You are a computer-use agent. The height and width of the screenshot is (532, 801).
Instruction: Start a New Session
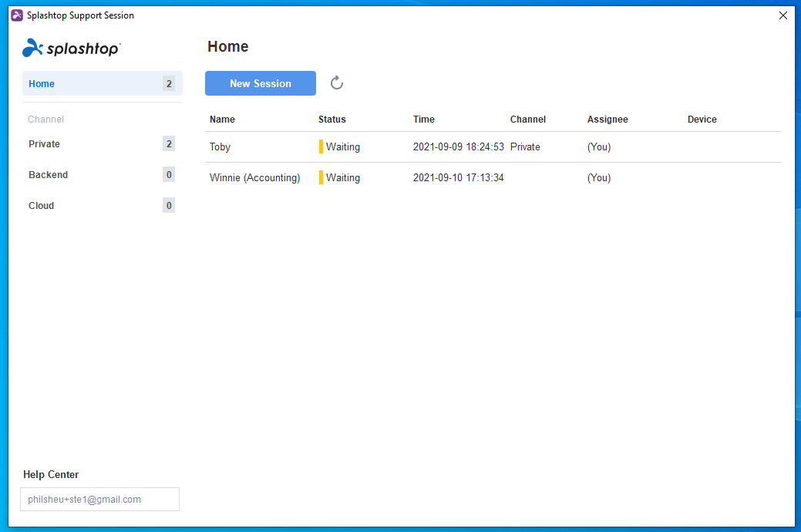261,83
